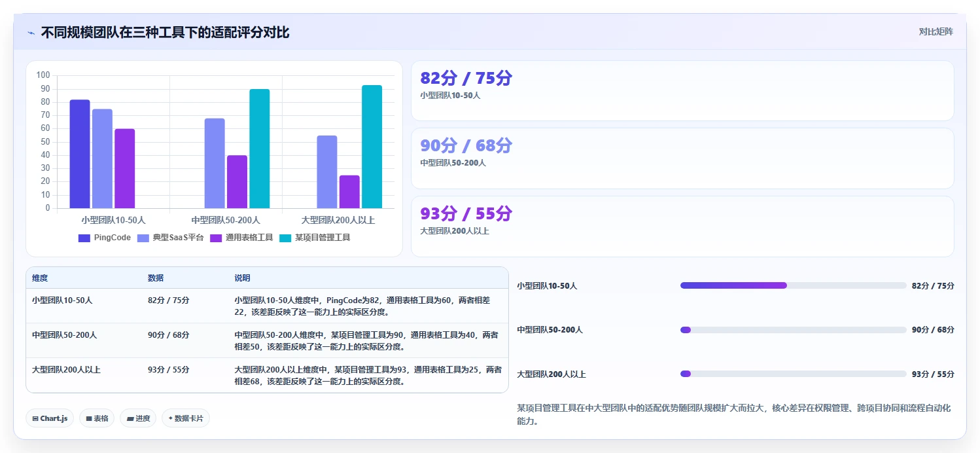The height and width of the screenshot is (453, 980).
Task: Click the 某项目管理工具 bar for 大型团队200人以上
Action: (372, 147)
